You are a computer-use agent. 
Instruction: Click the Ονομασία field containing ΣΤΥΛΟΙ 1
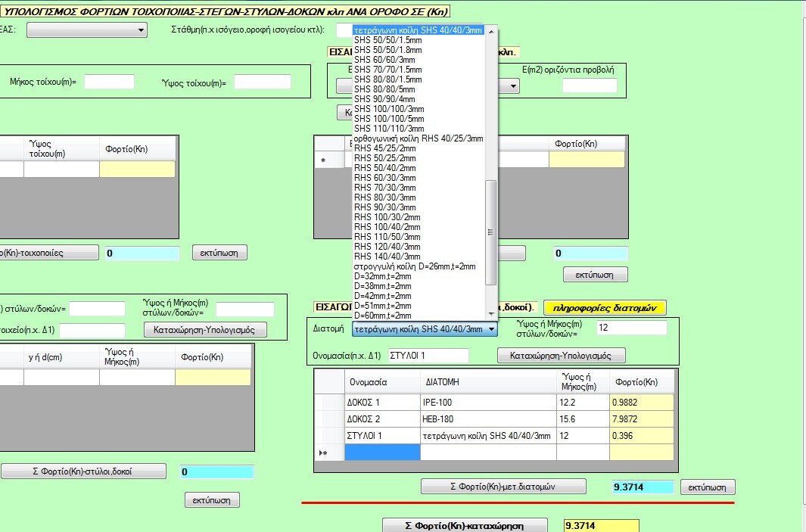tap(428, 355)
